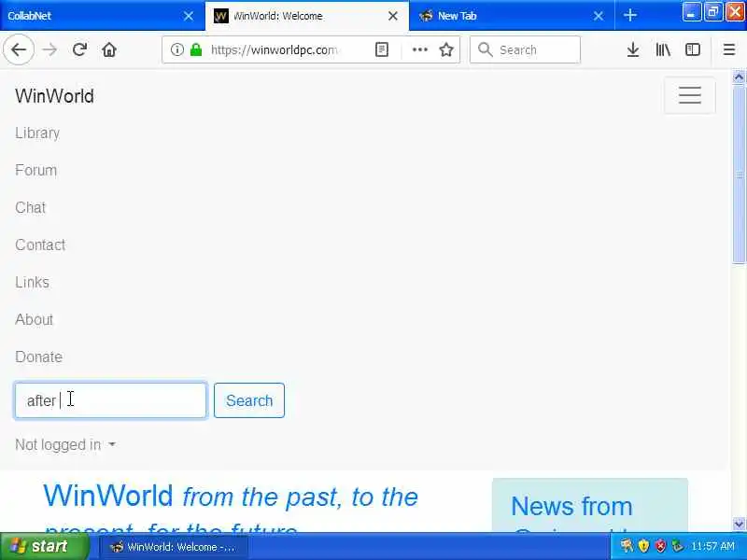Click the scrollbar up arrow
Image resolution: width=747 pixels, height=560 pixels.
click(739, 77)
